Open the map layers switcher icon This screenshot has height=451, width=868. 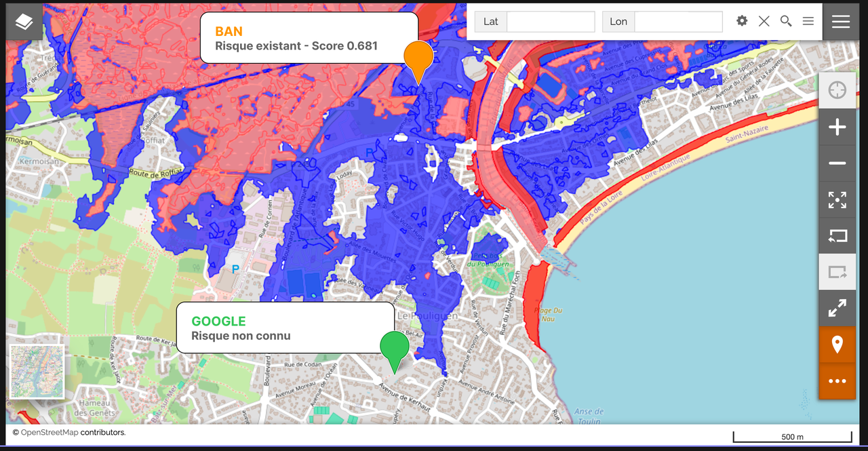click(x=24, y=21)
